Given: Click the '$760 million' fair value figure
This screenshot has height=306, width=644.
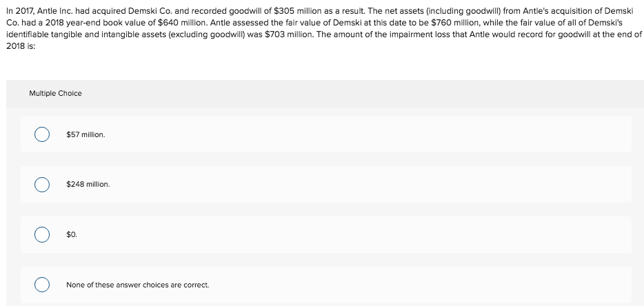Looking at the screenshot, I should pos(452,23).
